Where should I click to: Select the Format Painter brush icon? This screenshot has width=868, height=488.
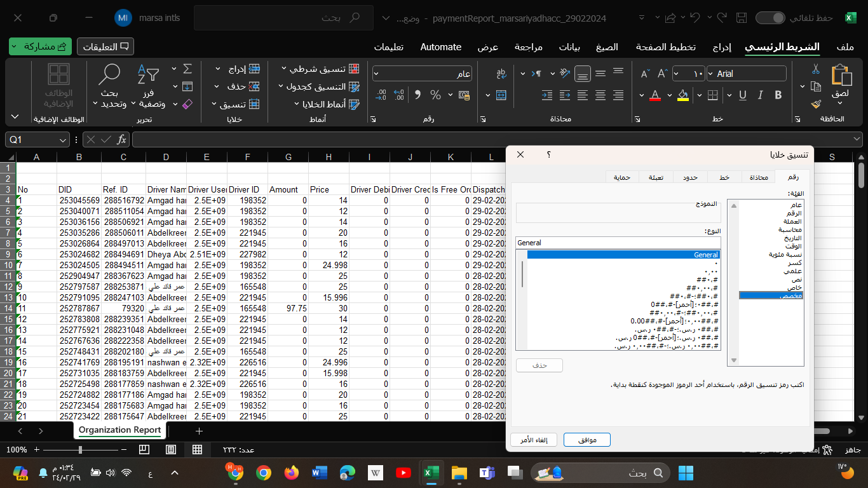816,104
